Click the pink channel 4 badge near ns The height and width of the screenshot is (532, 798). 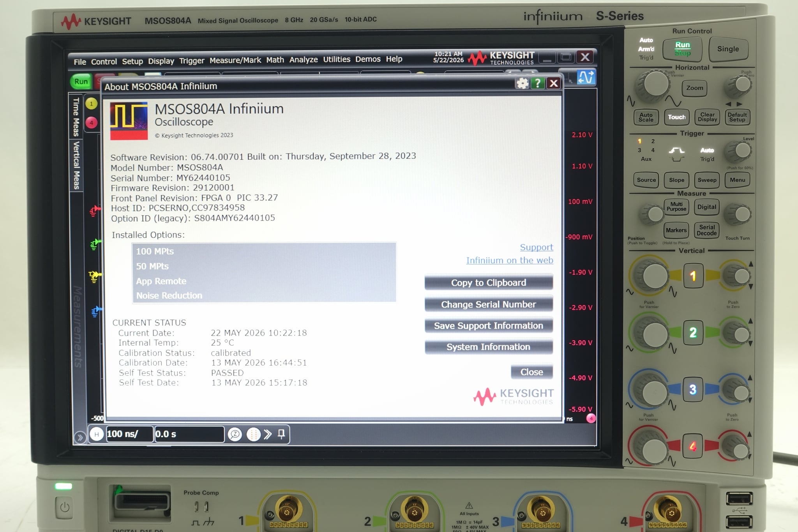coord(591,418)
